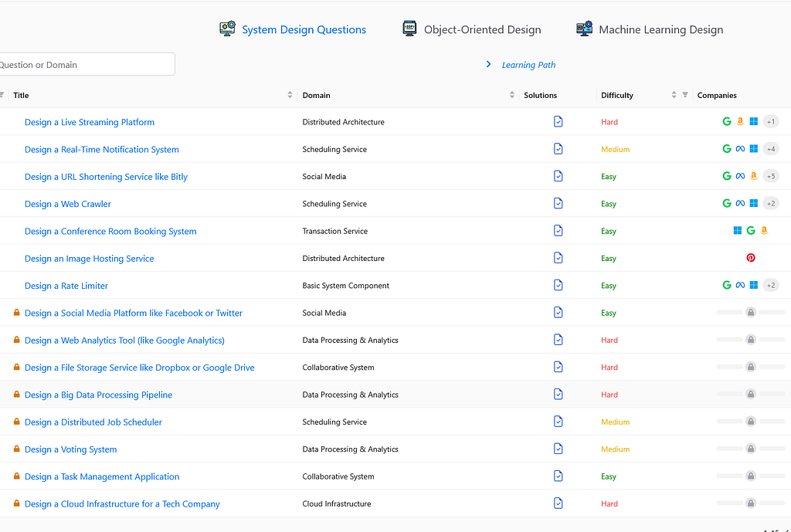Sort table by Title column arrows
Viewport: 791px width, 532px height.
tap(290, 95)
